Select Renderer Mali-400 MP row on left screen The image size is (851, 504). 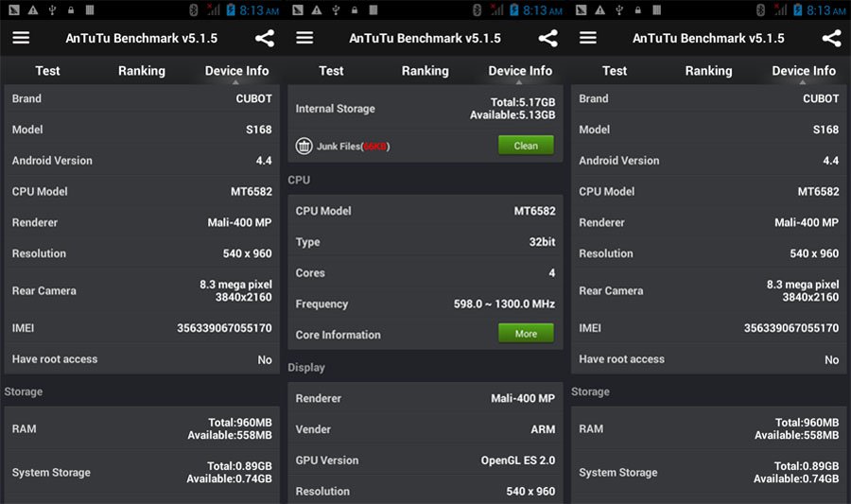coord(142,222)
